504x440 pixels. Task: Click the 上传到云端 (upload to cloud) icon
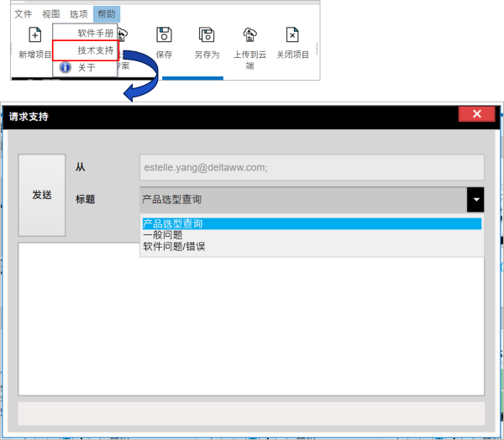click(x=249, y=35)
